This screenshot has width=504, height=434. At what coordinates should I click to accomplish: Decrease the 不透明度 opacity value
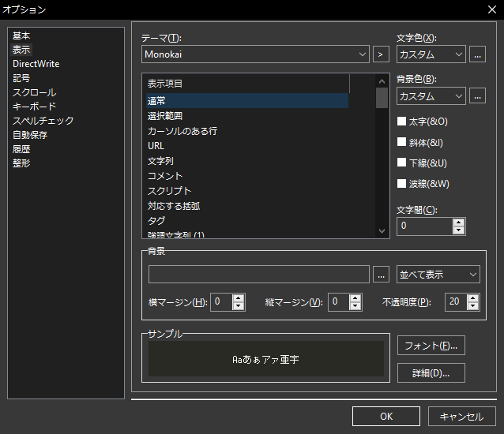473,306
